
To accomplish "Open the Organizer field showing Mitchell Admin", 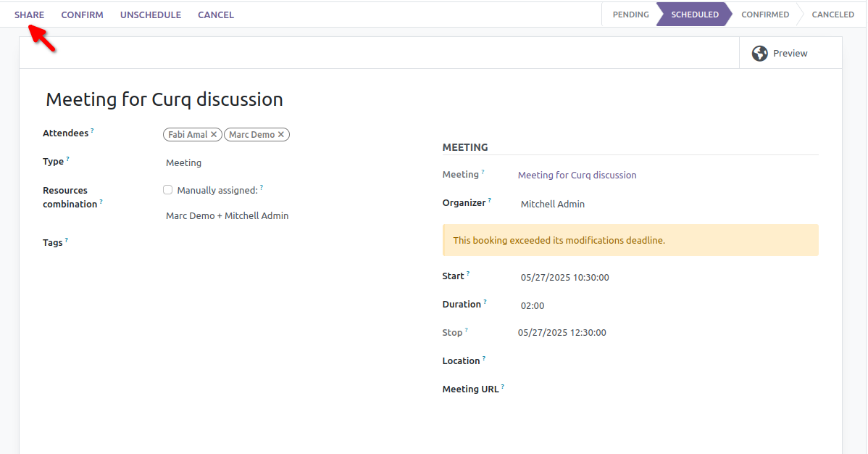I will 667,205.
